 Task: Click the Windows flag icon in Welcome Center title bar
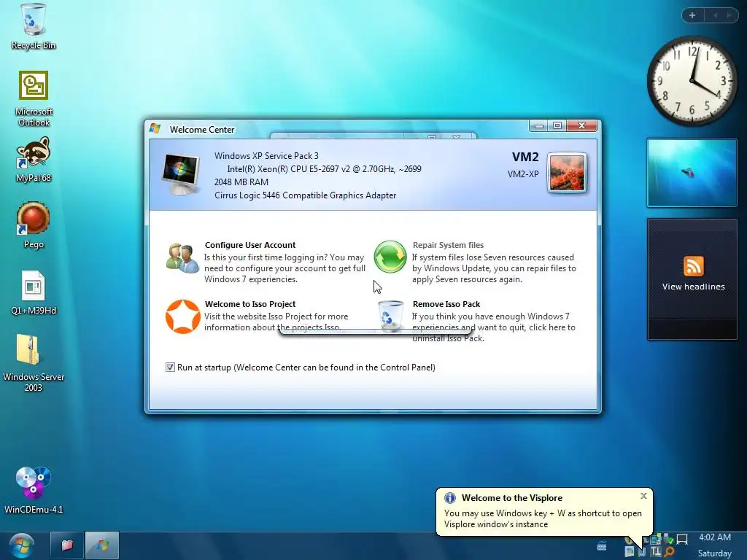(x=155, y=128)
